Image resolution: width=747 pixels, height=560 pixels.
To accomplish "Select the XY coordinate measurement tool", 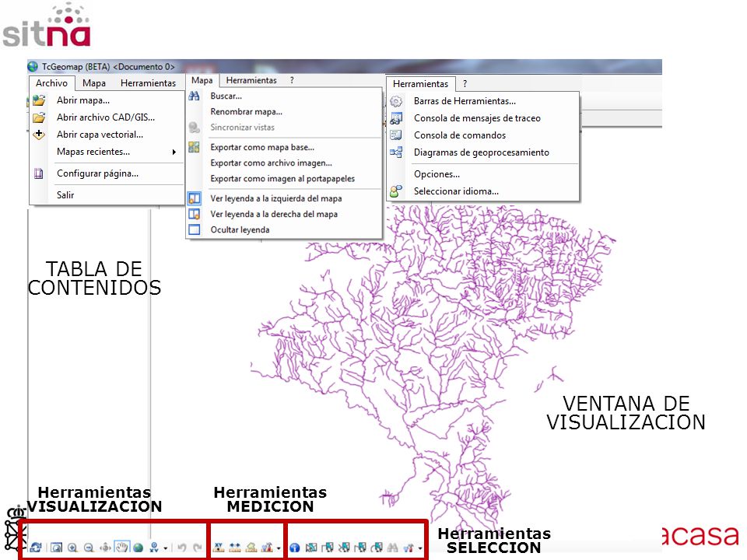I will click(x=219, y=548).
